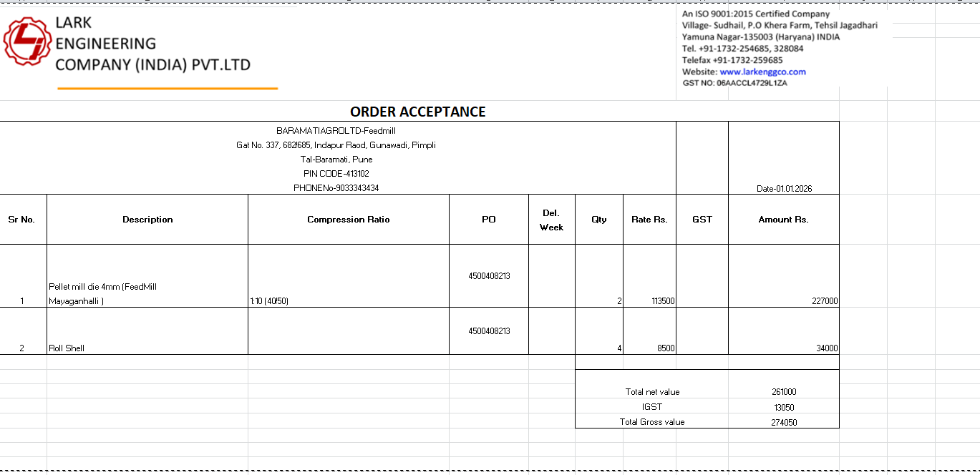Viewport: 980px width, 475px height.
Task: Click the Total net value label
Action: [x=652, y=392]
